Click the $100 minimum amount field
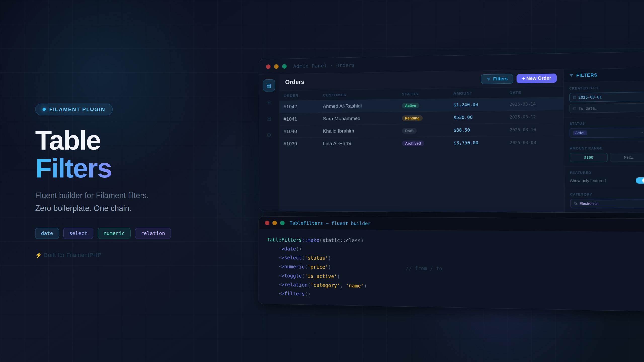The height and width of the screenshot is (362, 644). coord(588,157)
